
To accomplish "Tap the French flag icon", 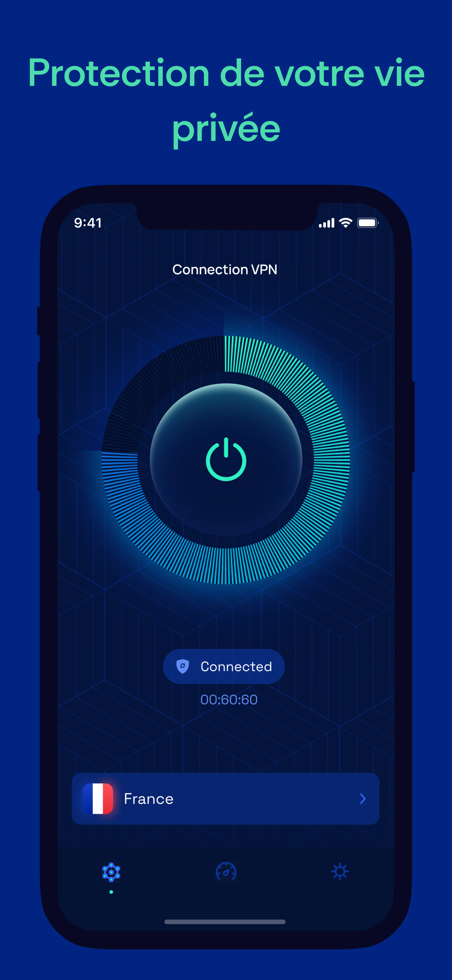I will tap(98, 798).
